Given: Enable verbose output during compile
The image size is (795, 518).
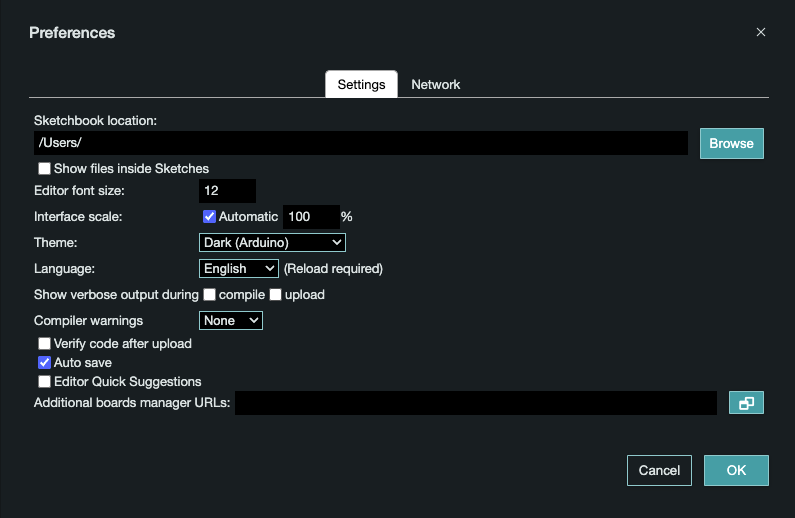Looking at the screenshot, I should tap(209, 295).
